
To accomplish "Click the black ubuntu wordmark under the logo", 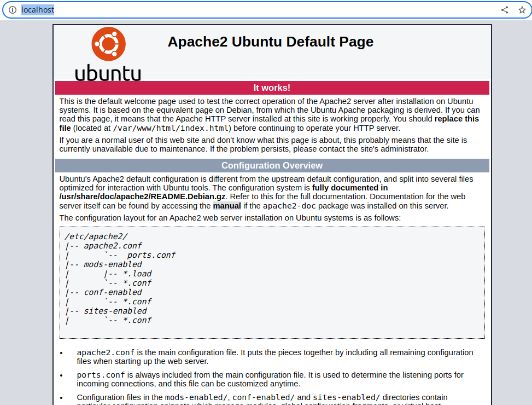I will (108, 73).
